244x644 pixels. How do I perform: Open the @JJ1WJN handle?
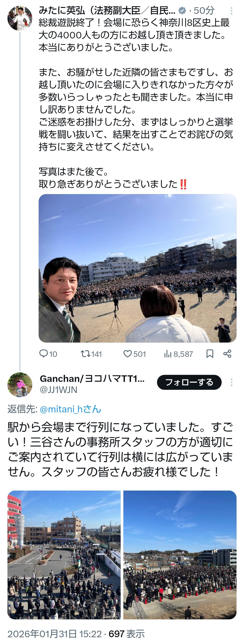[59, 390]
